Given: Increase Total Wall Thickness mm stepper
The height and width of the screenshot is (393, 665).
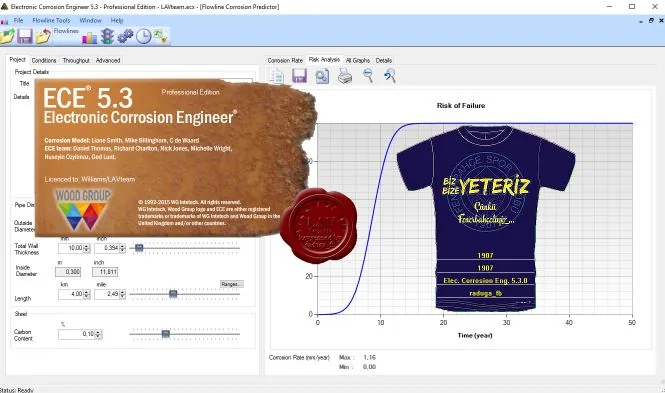Looking at the screenshot, I should coord(87,246).
